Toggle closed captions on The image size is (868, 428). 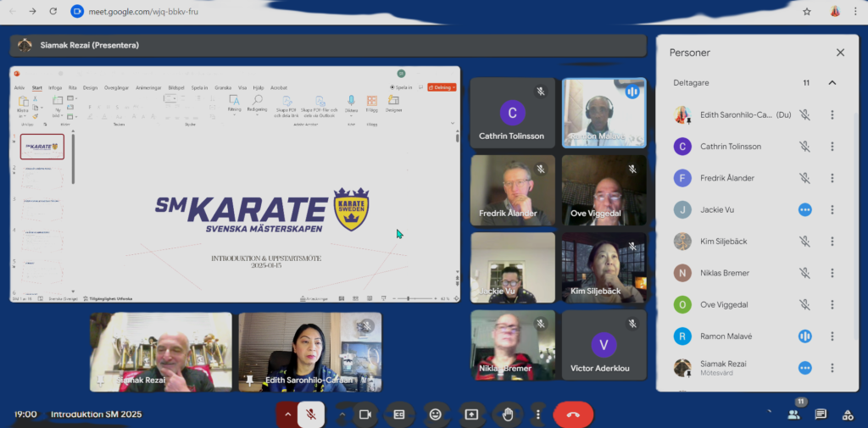[399, 414]
